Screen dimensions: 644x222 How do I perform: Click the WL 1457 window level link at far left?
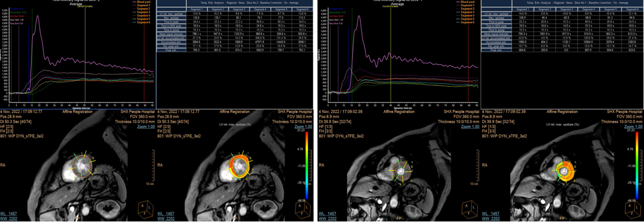(8, 214)
